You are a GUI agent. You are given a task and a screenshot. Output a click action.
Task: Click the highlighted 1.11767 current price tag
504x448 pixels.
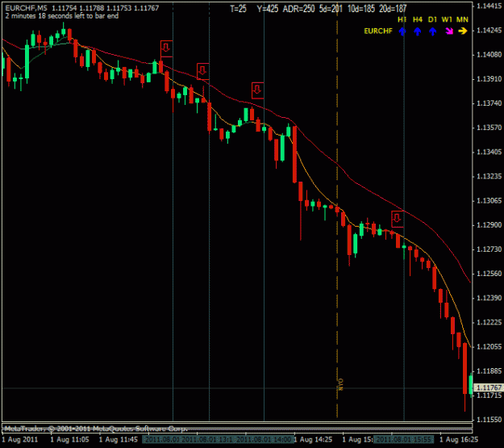tap(489, 387)
